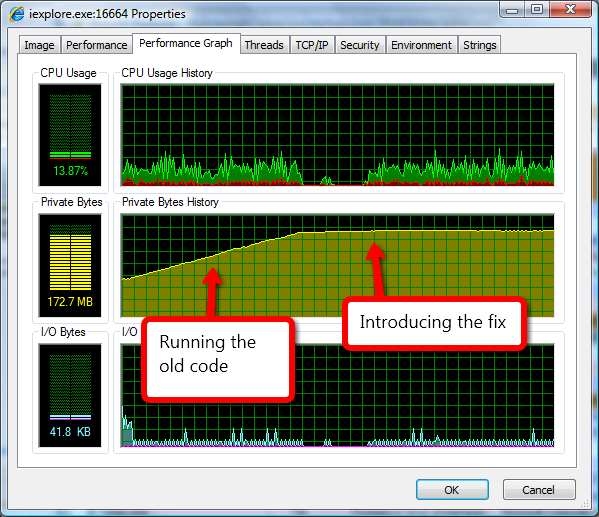Click the Private Bytes 172.7 MB gauge
The height and width of the screenshot is (517, 599).
[x=70, y=265]
